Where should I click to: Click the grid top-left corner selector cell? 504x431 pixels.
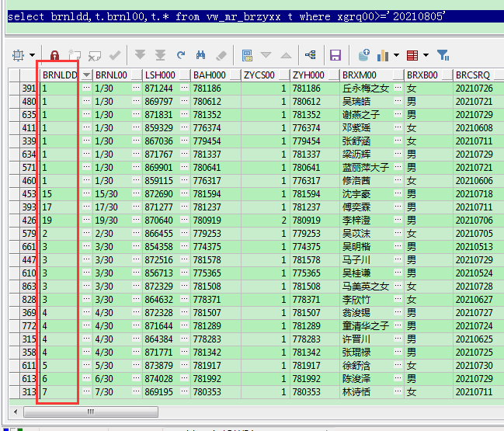point(15,75)
